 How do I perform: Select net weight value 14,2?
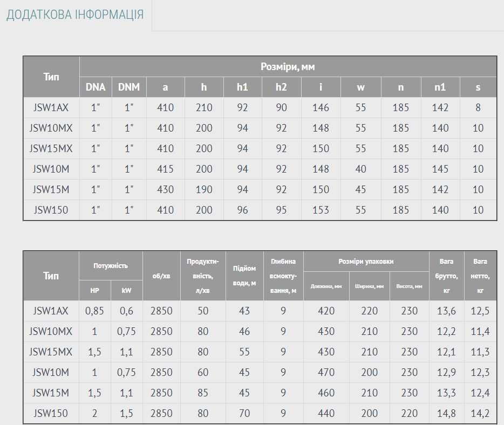(480, 413)
